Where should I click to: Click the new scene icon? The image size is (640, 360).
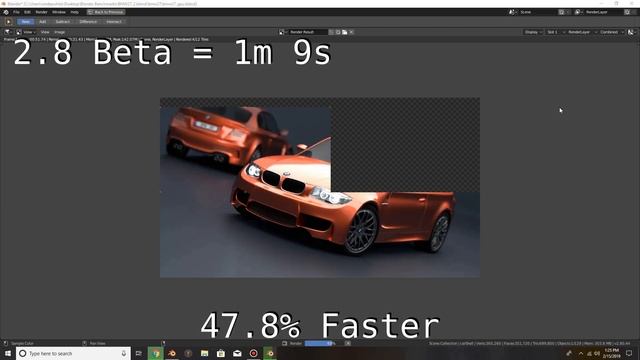[x=562, y=12]
